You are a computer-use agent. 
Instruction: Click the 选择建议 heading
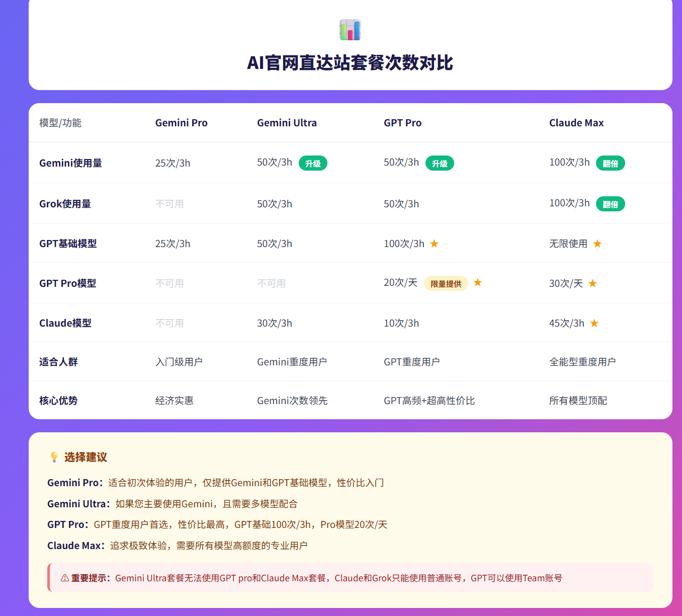tap(86, 457)
